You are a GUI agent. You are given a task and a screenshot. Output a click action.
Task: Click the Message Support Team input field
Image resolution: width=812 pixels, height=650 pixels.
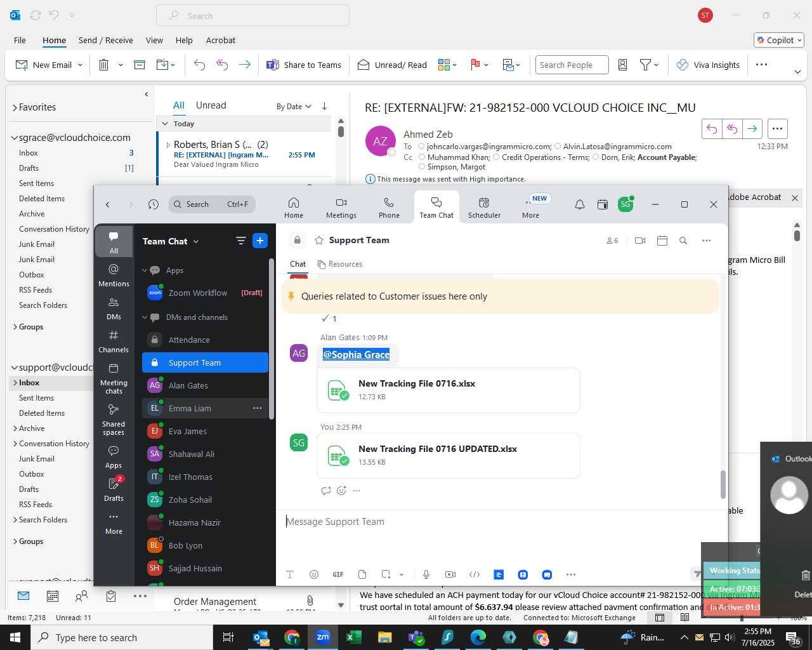pos(501,522)
